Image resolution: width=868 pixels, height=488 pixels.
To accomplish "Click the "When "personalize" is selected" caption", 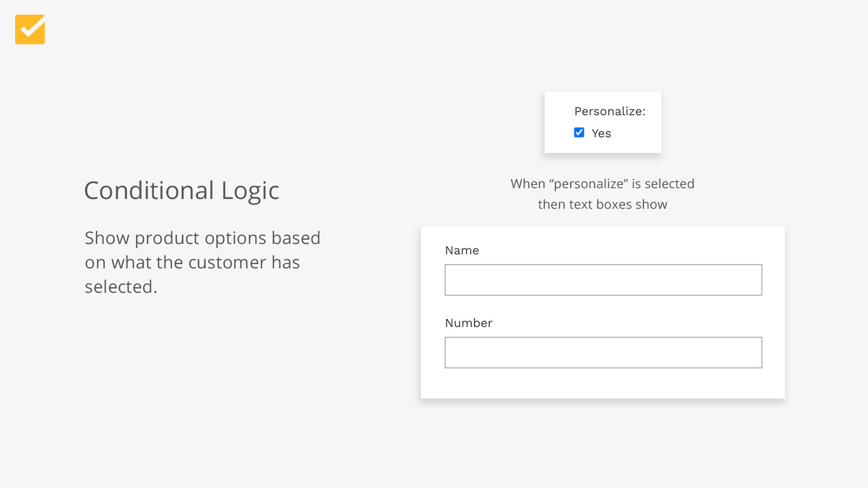I will click(x=602, y=184).
